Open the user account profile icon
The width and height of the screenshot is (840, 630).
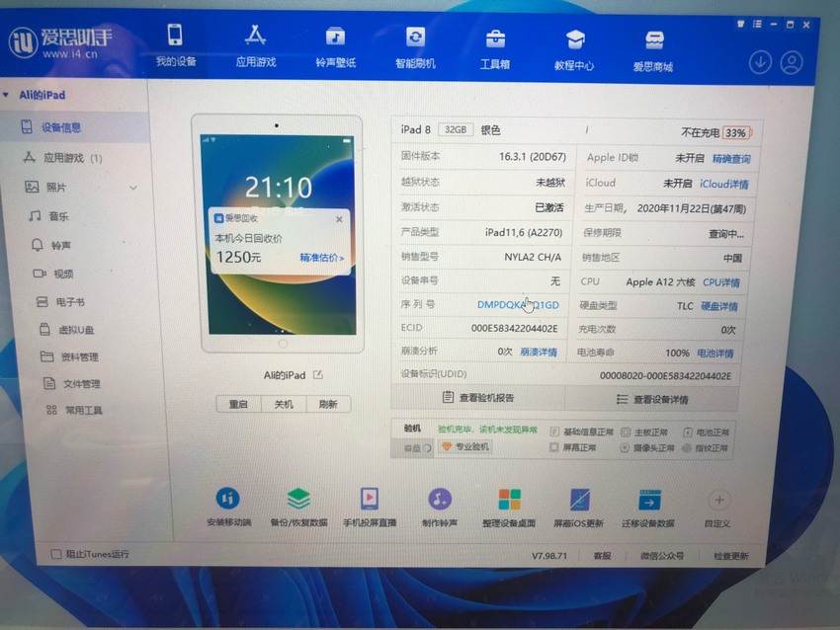pyautogui.click(x=792, y=62)
